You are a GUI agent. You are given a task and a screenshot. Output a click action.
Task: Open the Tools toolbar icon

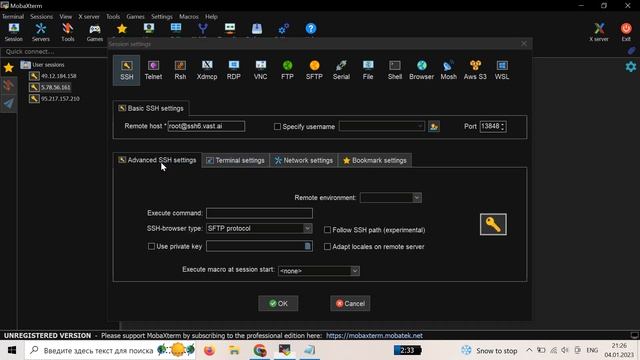coord(68,32)
